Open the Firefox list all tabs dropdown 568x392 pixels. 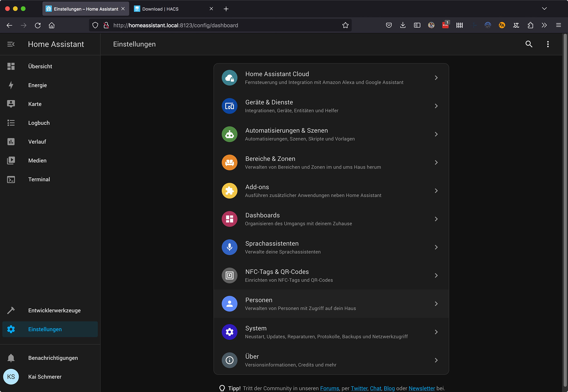pos(544,9)
